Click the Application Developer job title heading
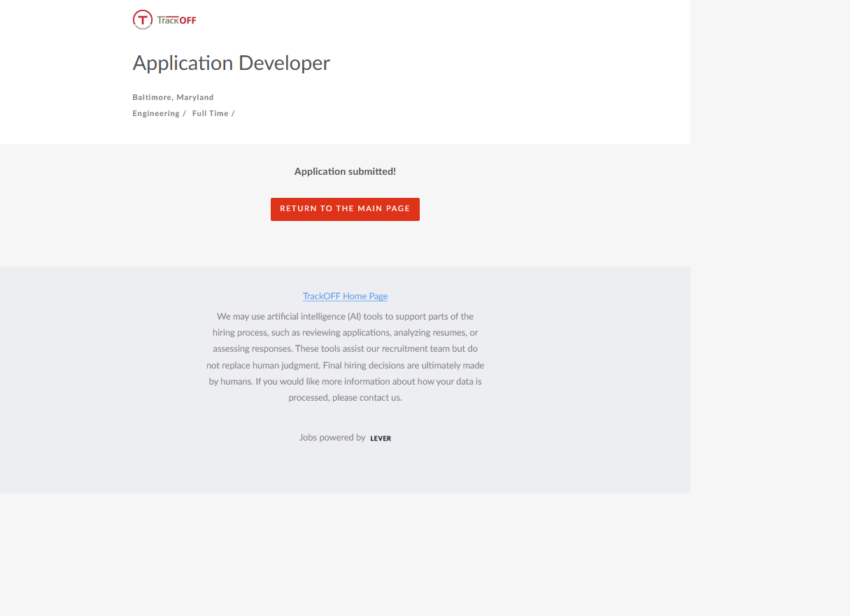The width and height of the screenshot is (850, 616). (x=231, y=63)
